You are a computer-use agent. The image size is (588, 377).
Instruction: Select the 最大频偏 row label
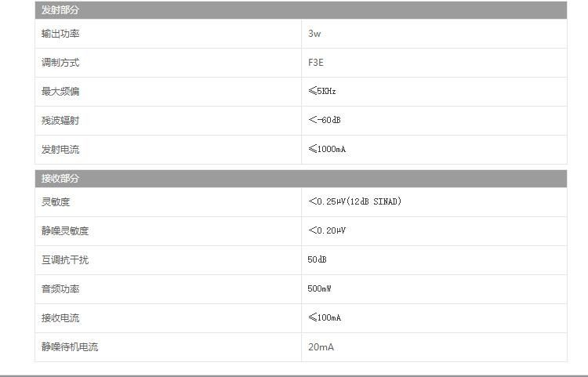coord(60,92)
